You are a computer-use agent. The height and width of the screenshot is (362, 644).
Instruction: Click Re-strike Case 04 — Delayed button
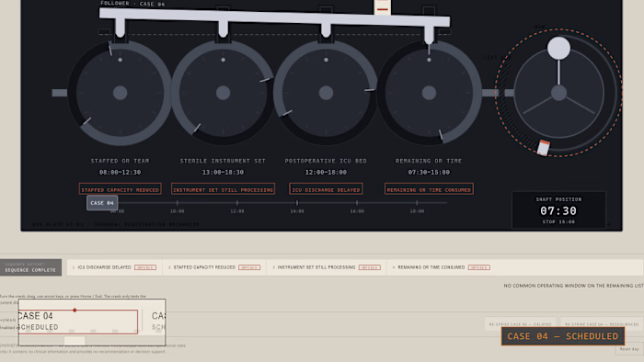[x=520, y=324]
